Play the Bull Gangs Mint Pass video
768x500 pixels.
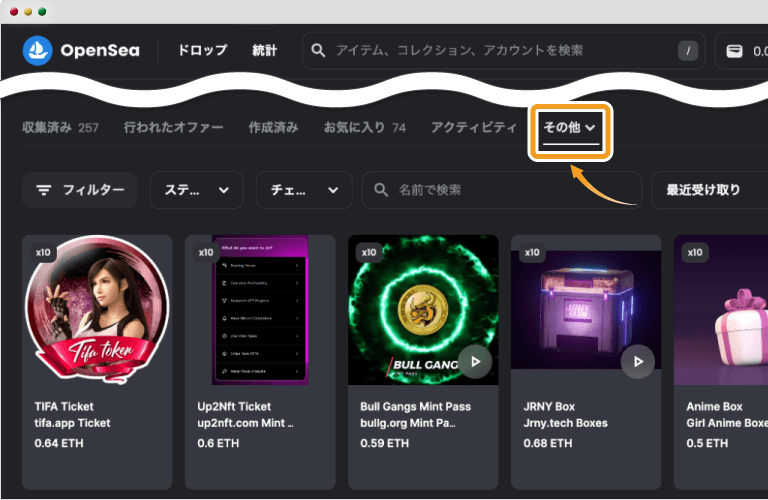[x=475, y=362]
